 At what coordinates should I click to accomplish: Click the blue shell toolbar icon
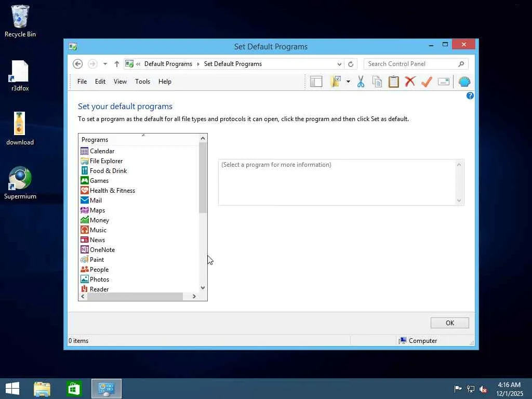[x=464, y=82]
